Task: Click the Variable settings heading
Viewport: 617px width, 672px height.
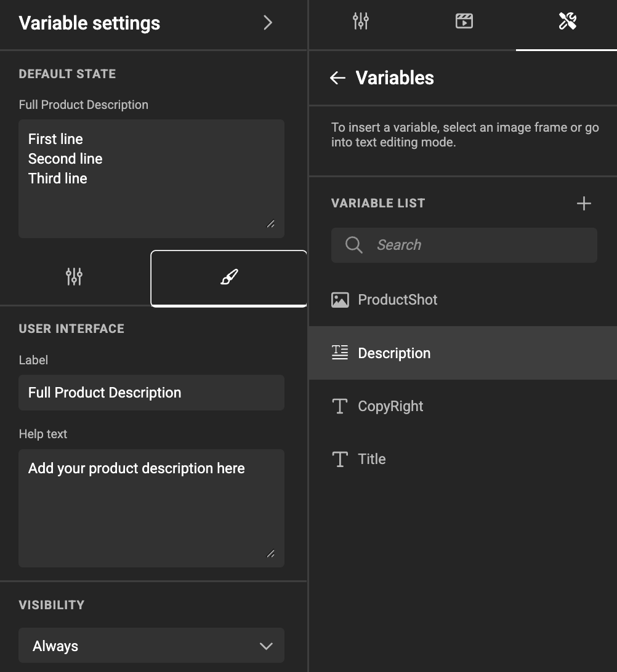Action: [x=90, y=23]
